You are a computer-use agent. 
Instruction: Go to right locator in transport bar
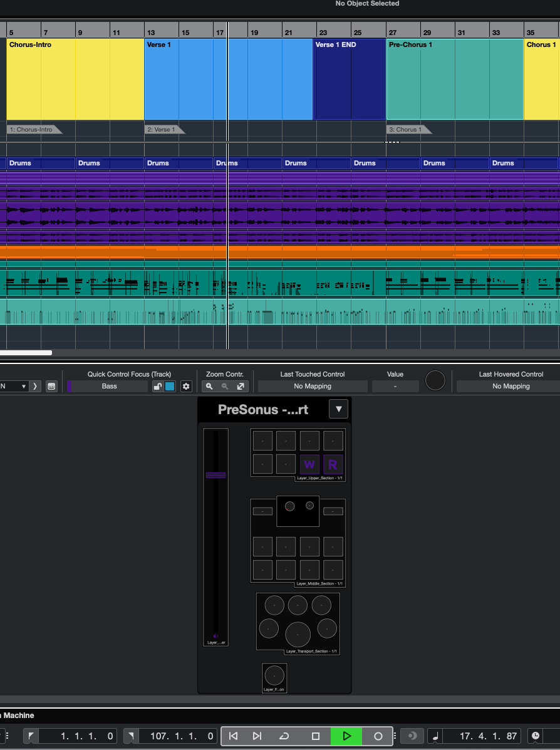(x=257, y=736)
